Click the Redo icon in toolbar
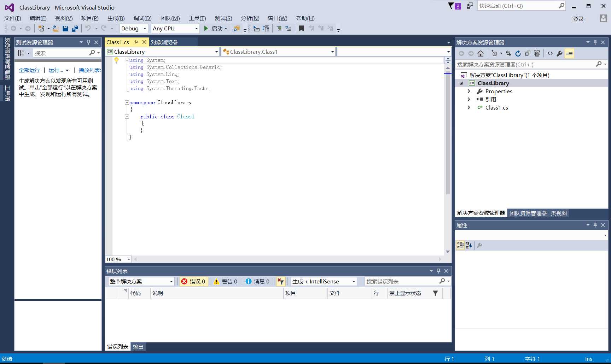 click(104, 28)
